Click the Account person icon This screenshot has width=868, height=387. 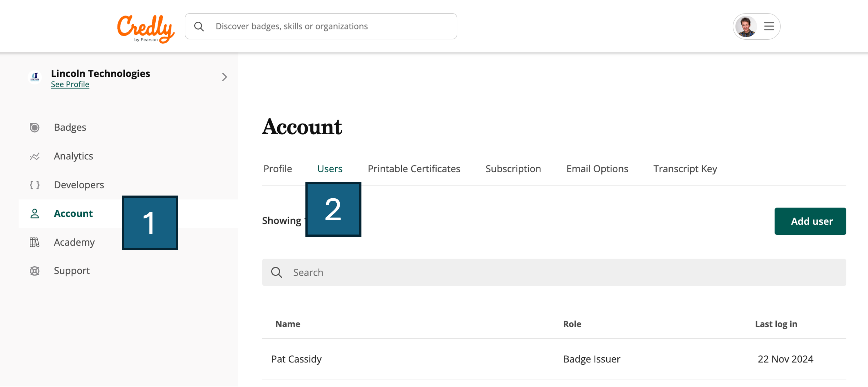35,213
